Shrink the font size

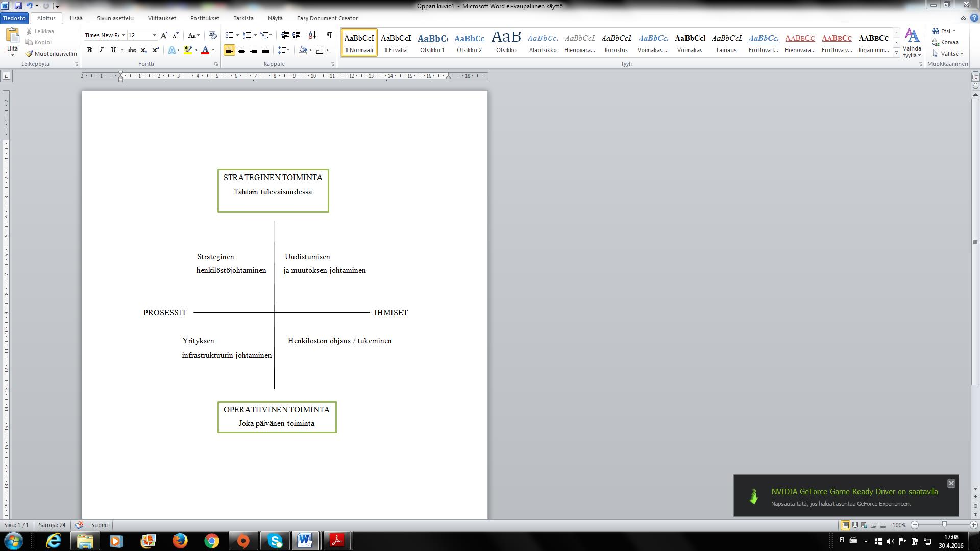[x=175, y=35]
